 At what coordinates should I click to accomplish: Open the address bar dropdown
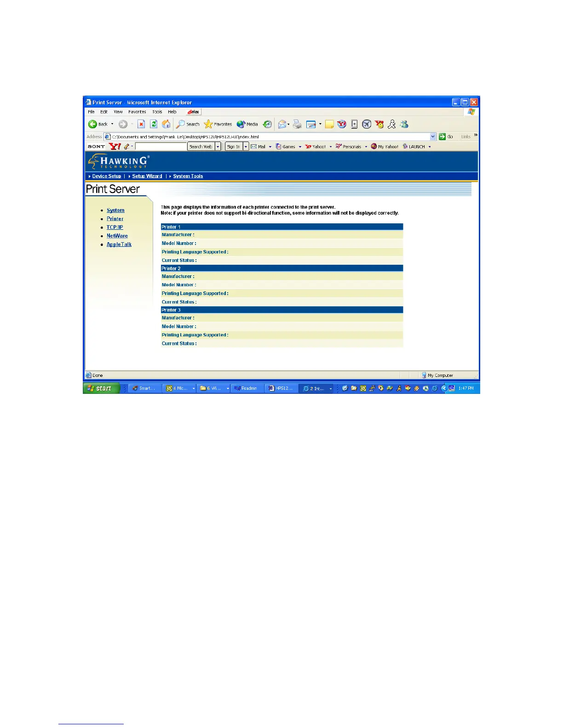point(433,136)
